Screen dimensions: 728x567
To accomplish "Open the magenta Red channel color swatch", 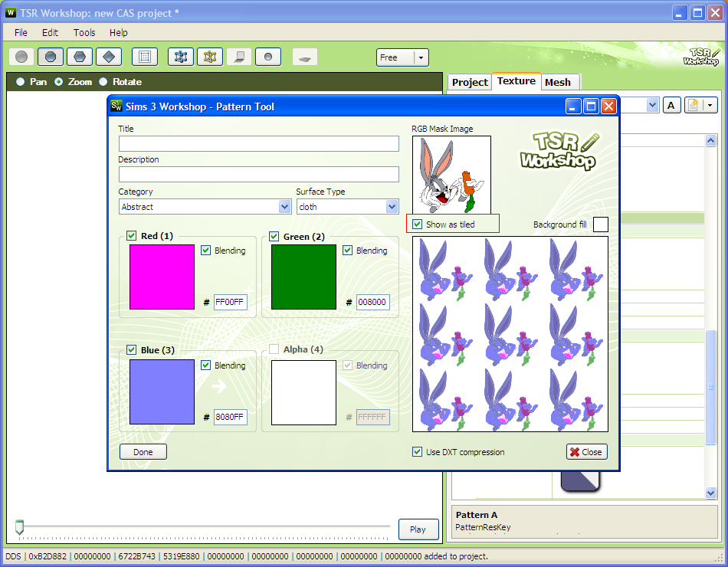I will pyautogui.click(x=162, y=277).
